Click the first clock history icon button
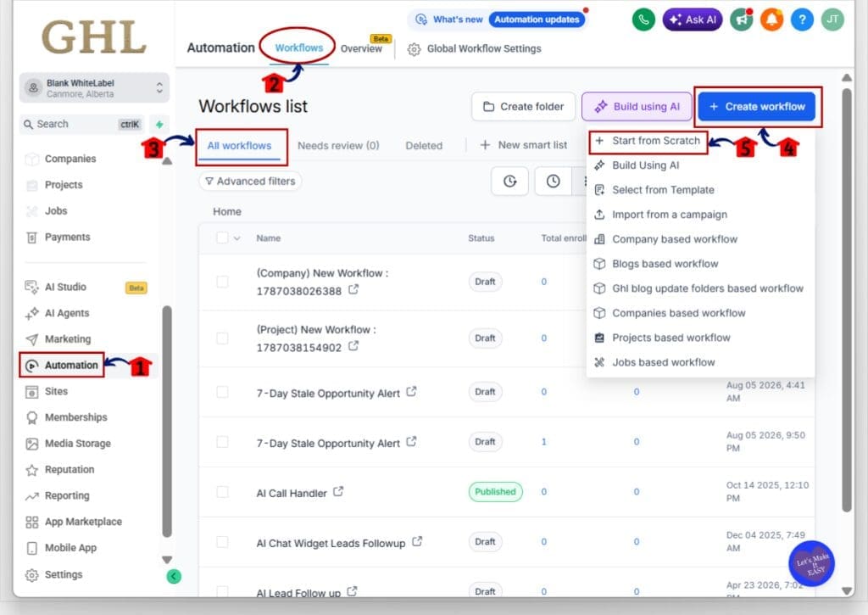868x615 pixels. [x=509, y=182]
